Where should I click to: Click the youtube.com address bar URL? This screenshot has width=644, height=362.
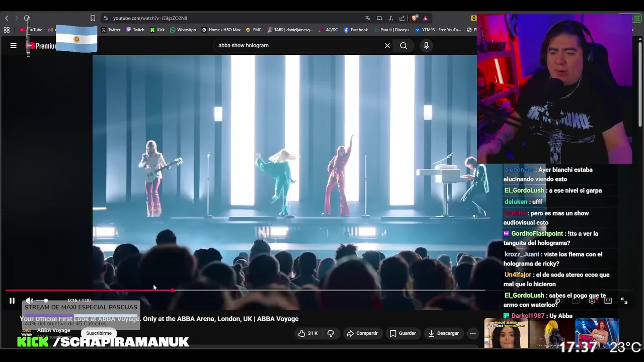tap(150, 18)
